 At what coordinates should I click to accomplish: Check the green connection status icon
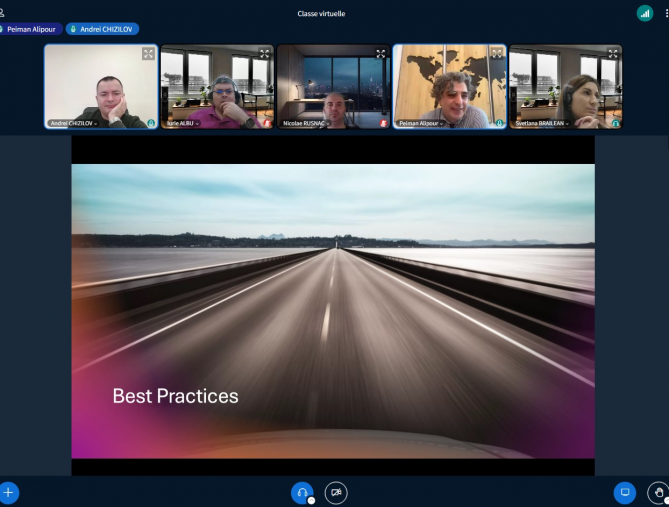644,13
